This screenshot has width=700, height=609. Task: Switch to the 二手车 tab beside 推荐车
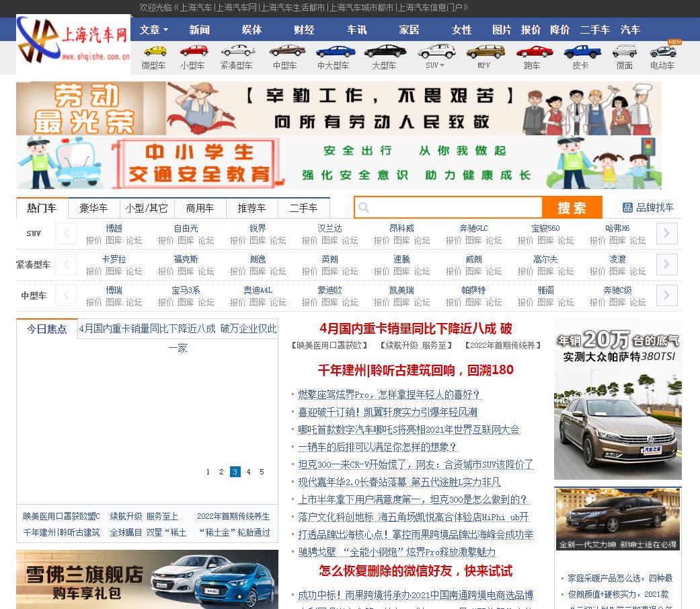(303, 208)
